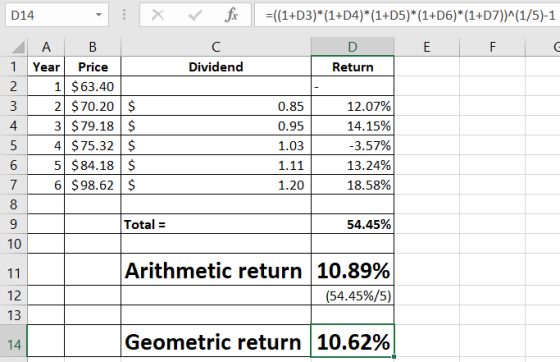Screen dimensions: 560x362
Task: Click the Return header cell
Action: tap(352, 66)
